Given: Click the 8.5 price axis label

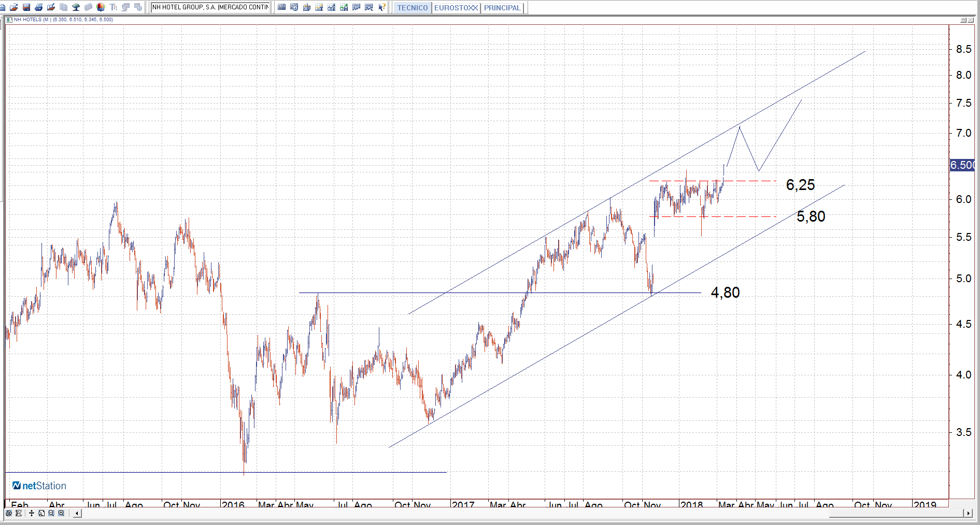Looking at the screenshot, I should (x=963, y=49).
